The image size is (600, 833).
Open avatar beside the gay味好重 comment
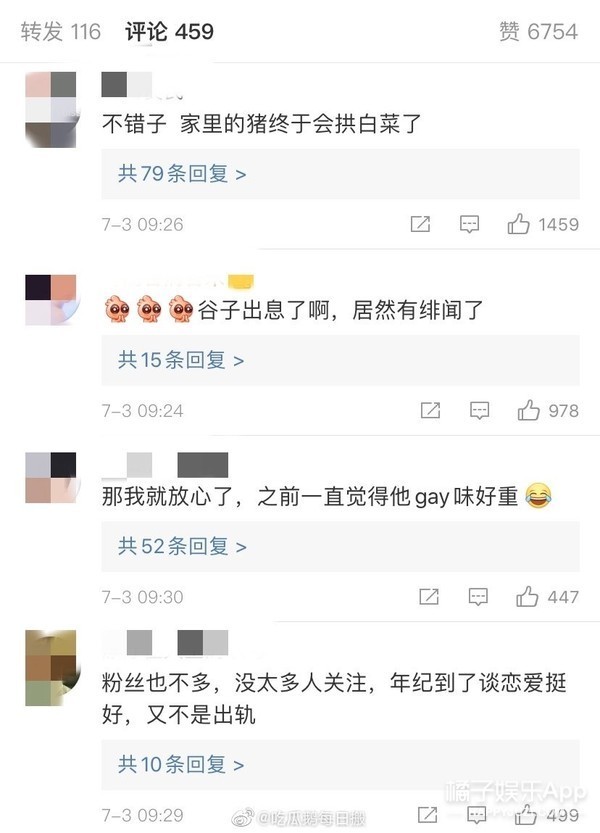52,478
